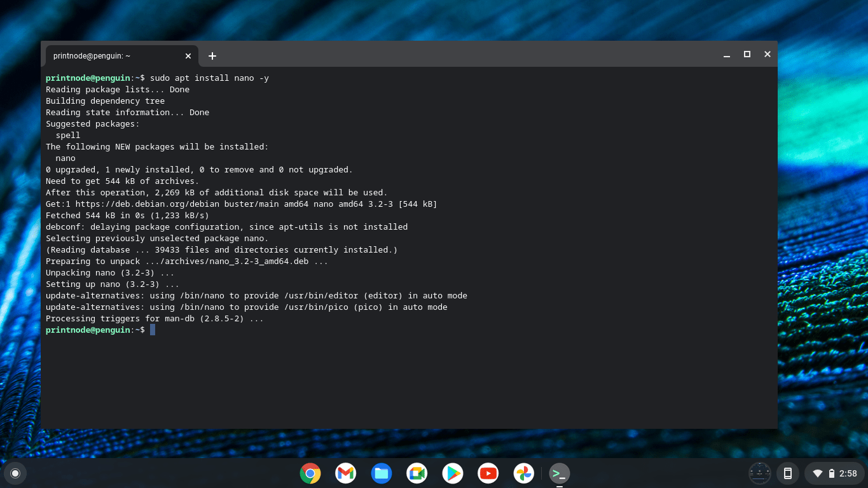Image resolution: width=868 pixels, height=488 pixels.
Task: Select the printnode@penguin: ~ tab
Action: click(x=121, y=56)
